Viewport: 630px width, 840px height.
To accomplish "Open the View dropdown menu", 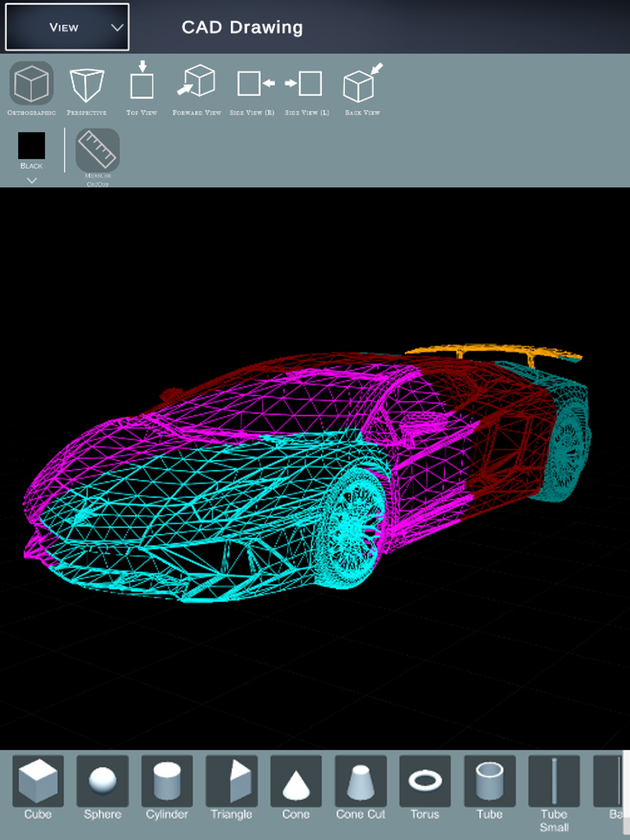I will point(67,27).
